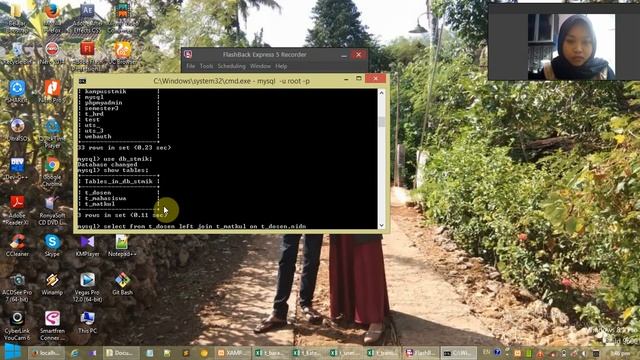Switch to the FlashBack taskbar button
The width and height of the screenshot is (640, 360).
pyautogui.click(x=421, y=353)
